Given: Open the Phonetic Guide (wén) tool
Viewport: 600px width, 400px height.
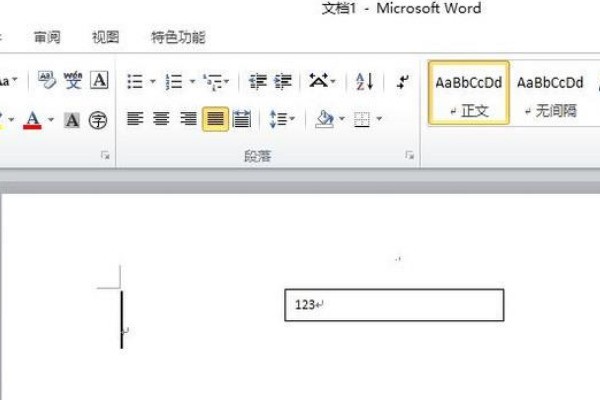Looking at the screenshot, I should tap(73, 80).
